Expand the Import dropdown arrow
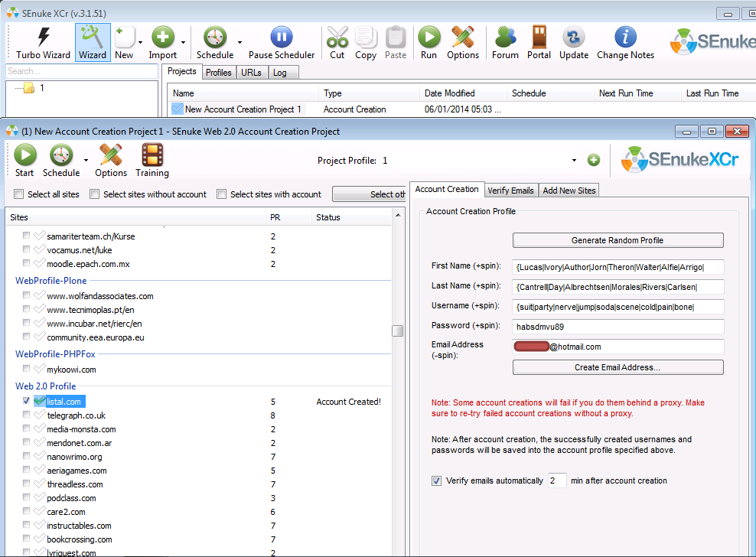Image resolution: width=756 pixels, height=557 pixels. point(183,42)
